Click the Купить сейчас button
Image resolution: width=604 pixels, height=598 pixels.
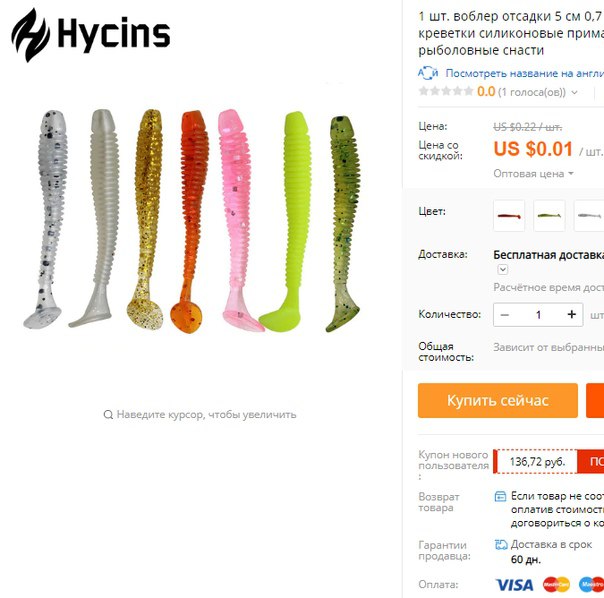(498, 400)
